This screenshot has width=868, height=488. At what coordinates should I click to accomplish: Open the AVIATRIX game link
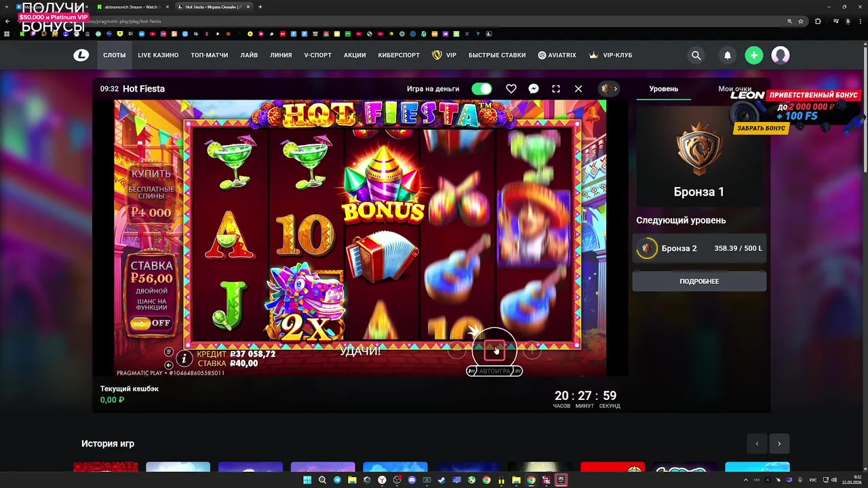pyautogui.click(x=557, y=56)
